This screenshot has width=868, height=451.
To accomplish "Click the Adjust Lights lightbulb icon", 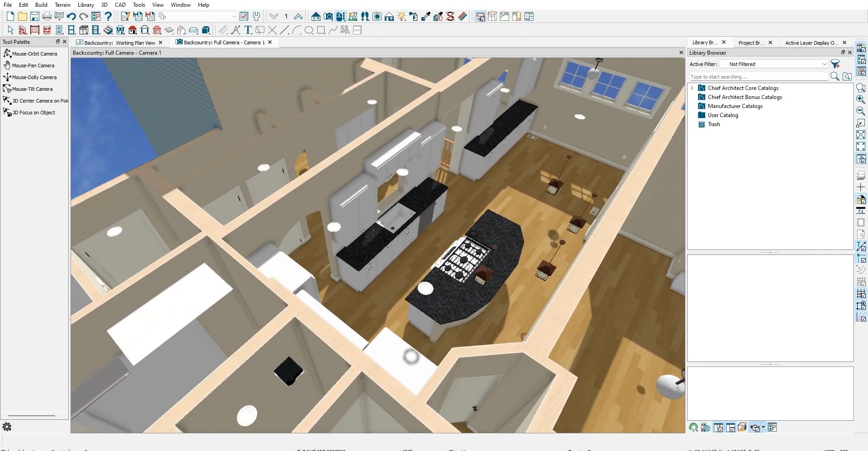I will [401, 17].
